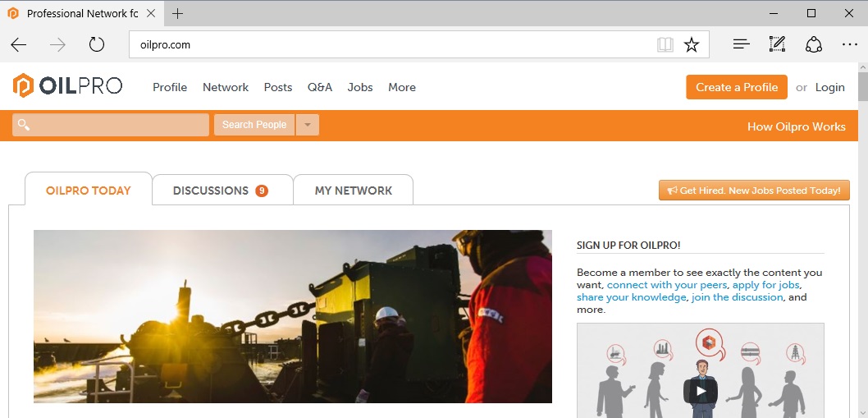The height and width of the screenshot is (418, 868).
Task: Click the page vertical scrollbar thumb
Action: (863, 86)
